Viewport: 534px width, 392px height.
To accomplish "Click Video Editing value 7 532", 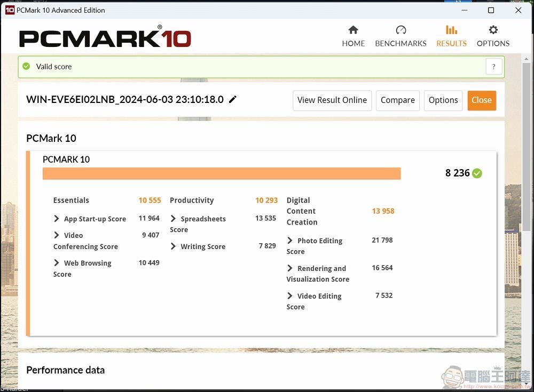I will (x=384, y=295).
